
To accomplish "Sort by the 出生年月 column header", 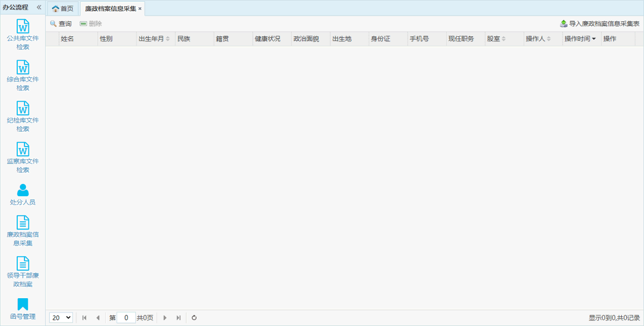I will pos(154,39).
